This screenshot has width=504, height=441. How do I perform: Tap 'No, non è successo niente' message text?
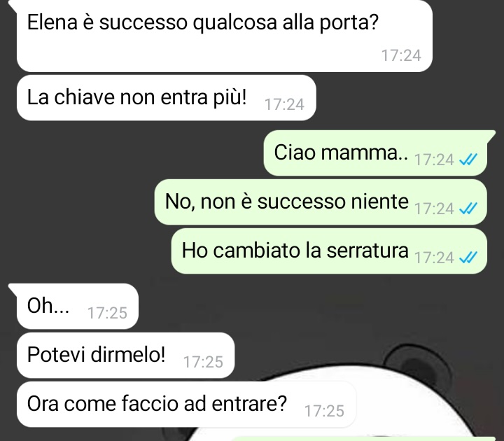pyautogui.click(x=287, y=202)
